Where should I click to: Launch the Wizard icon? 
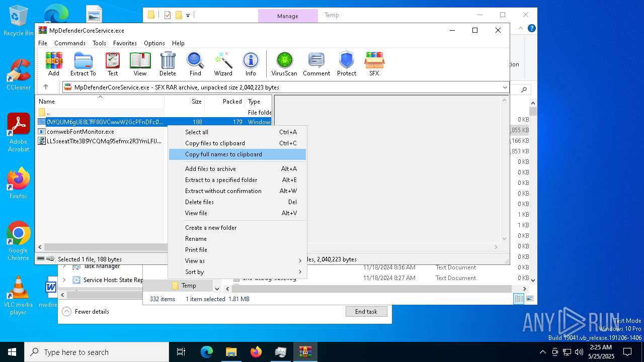(223, 64)
